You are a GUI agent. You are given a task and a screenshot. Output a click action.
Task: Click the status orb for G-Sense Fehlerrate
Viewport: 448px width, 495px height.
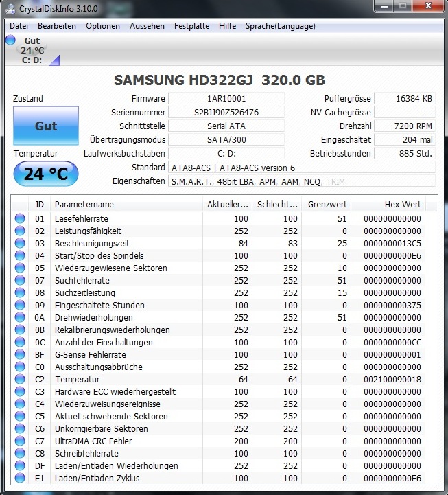(20, 354)
